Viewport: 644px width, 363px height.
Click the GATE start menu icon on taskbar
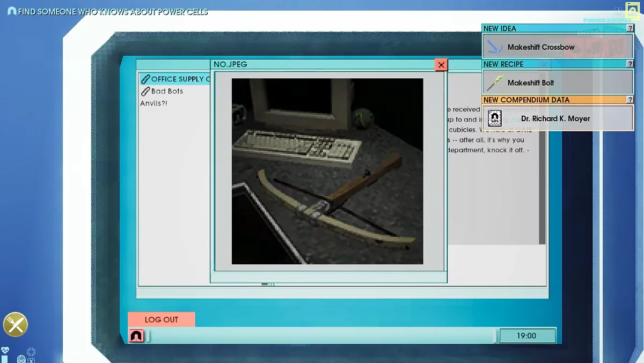[136, 336]
